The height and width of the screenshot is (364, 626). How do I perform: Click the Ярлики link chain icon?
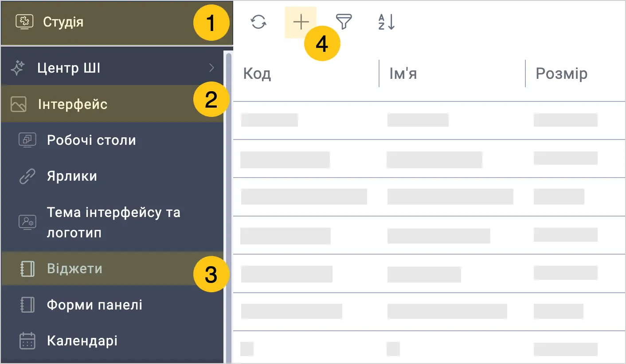pyautogui.click(x=27, y=176)
